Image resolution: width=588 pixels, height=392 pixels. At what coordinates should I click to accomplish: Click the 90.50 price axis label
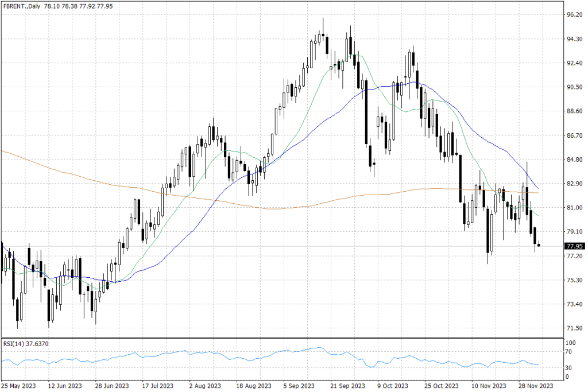[574, 87]
